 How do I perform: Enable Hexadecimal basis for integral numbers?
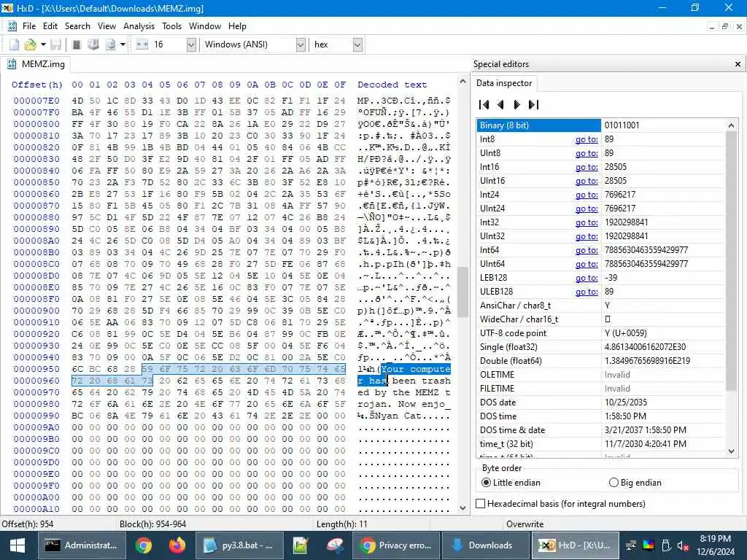(x=561, y=503)
